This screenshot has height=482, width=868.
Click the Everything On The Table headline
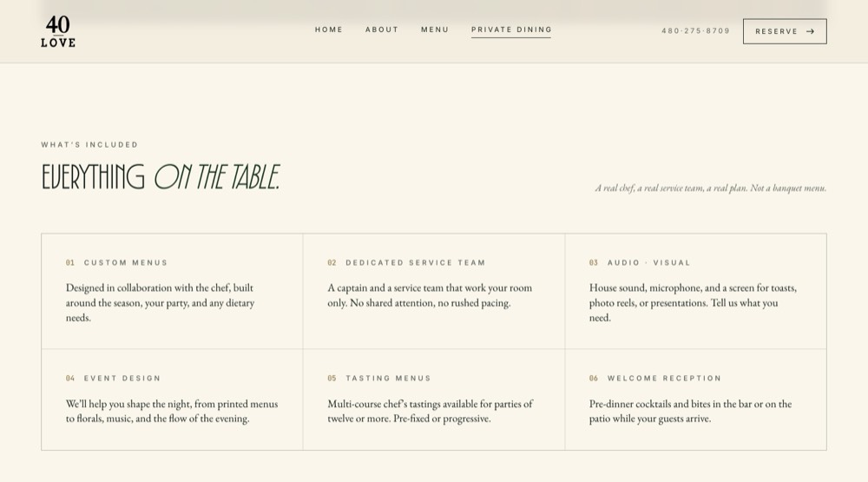click(161, 177)
